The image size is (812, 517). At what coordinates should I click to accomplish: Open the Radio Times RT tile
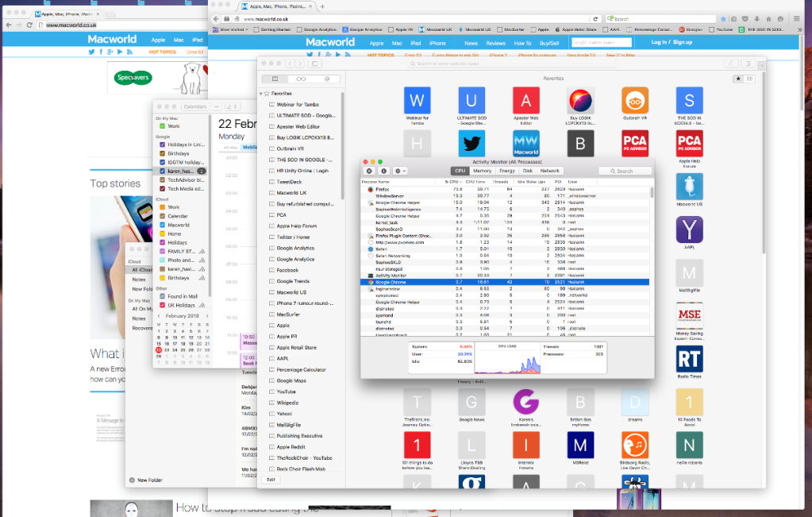689,358
